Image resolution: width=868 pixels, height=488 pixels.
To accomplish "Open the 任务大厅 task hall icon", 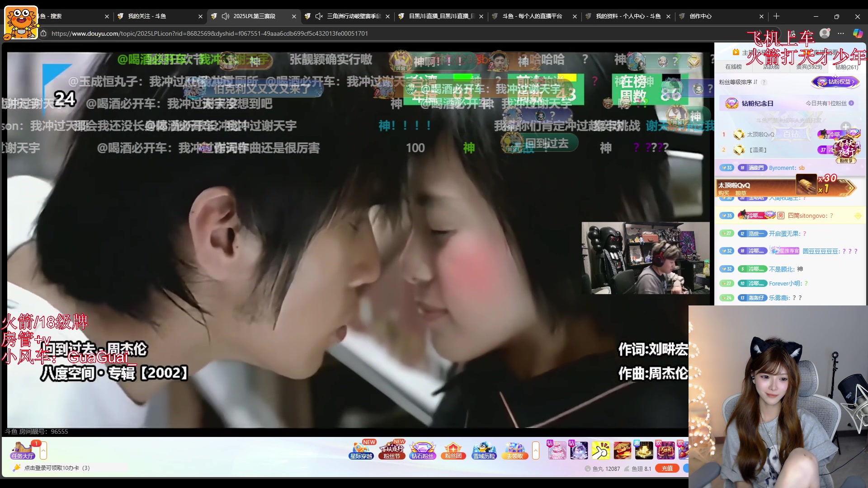I will click(x=23, y=450).
